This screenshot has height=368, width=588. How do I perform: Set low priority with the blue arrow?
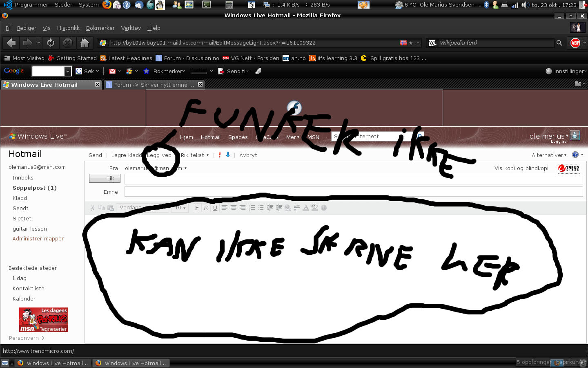(x=228, y=155)
